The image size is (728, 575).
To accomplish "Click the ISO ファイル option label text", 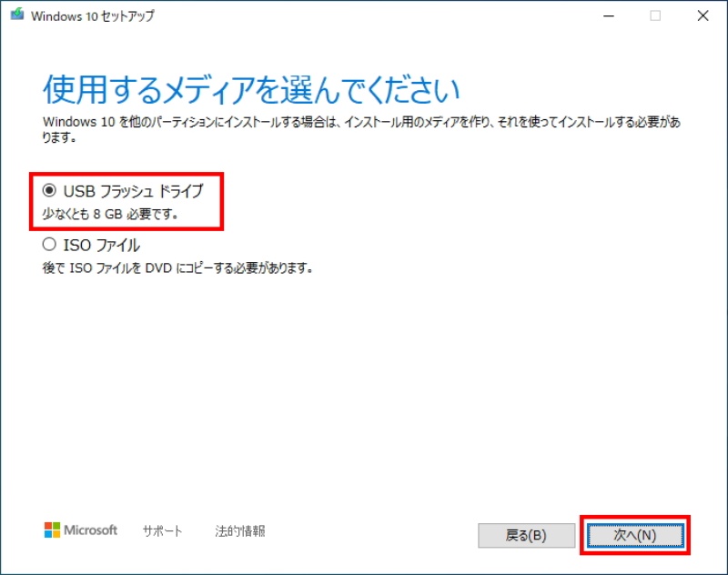I will point(101,245).
